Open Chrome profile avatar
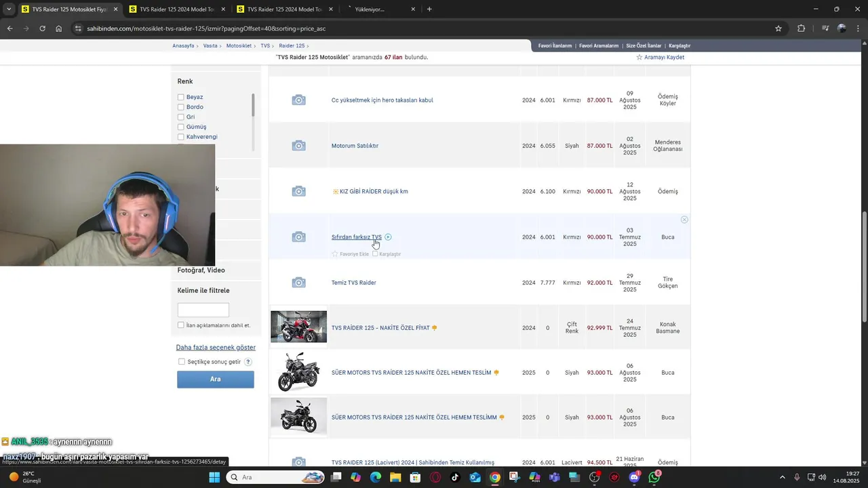The height and width of the screenshot is (488, 868). 842,28
